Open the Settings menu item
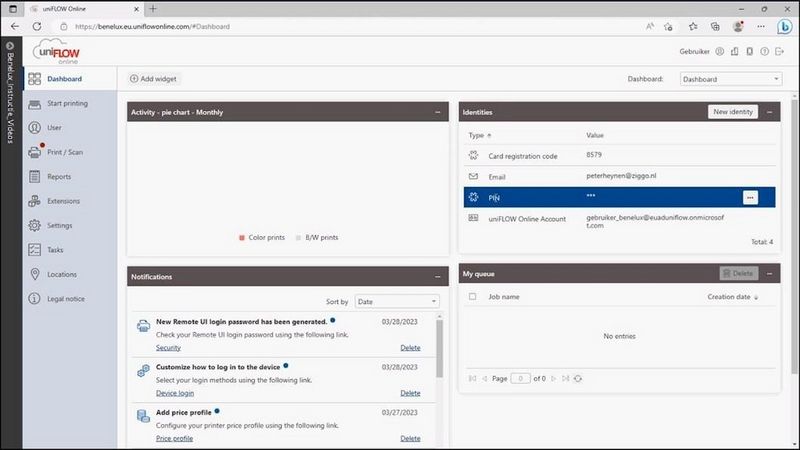 [59, 225]
